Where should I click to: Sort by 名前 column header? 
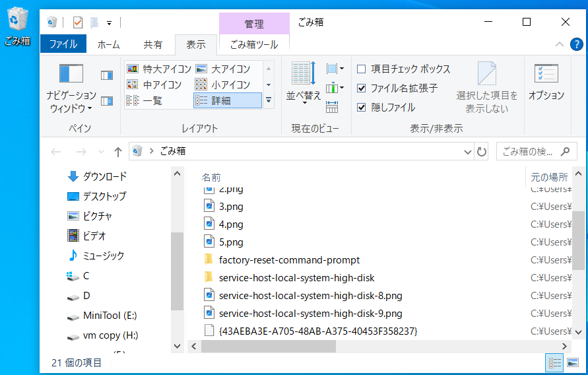tap(211, 178)
